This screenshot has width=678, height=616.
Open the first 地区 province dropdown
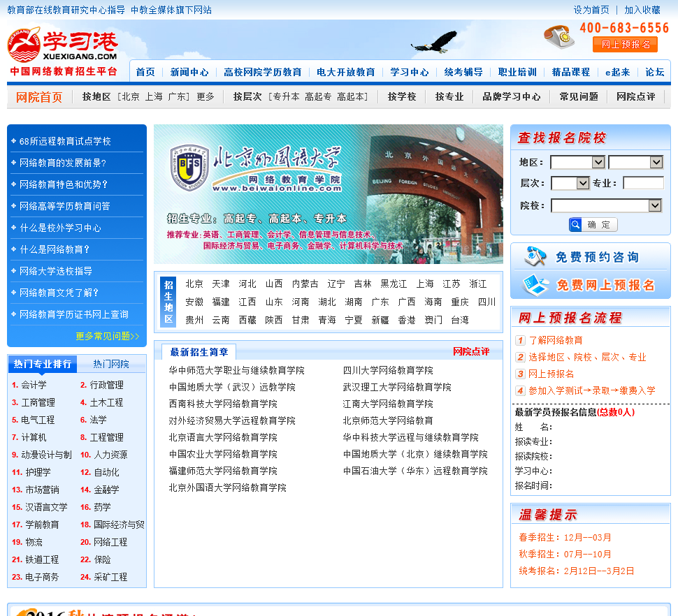tap(577, 162)
